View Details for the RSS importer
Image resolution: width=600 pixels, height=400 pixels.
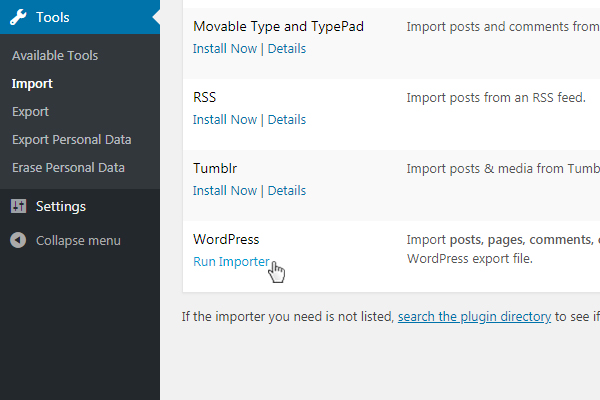pos(287,119)
